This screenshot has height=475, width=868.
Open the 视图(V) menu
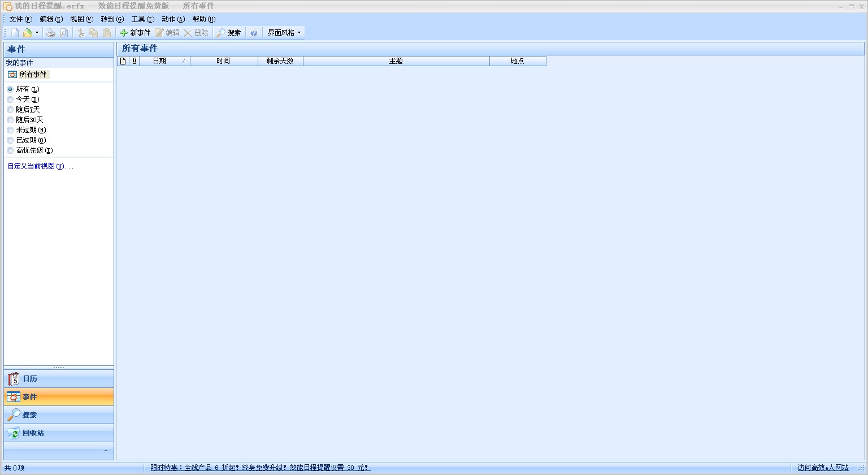[82, 19]
